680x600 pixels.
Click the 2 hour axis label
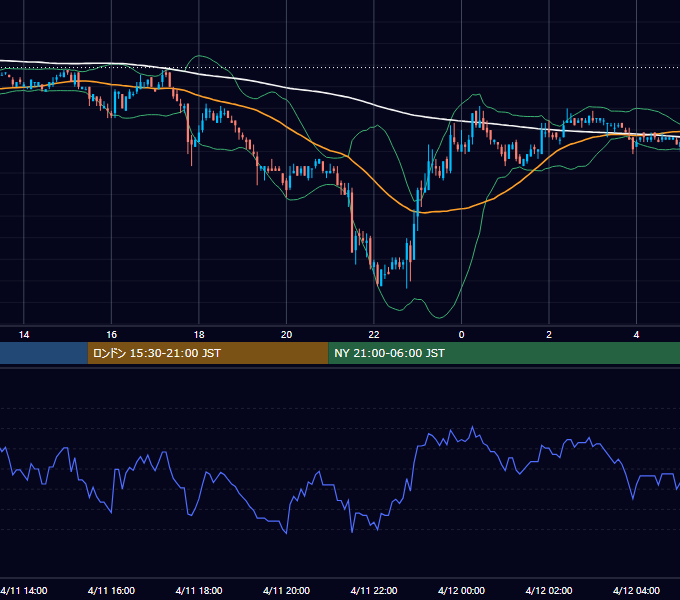(x=549, y=335)
